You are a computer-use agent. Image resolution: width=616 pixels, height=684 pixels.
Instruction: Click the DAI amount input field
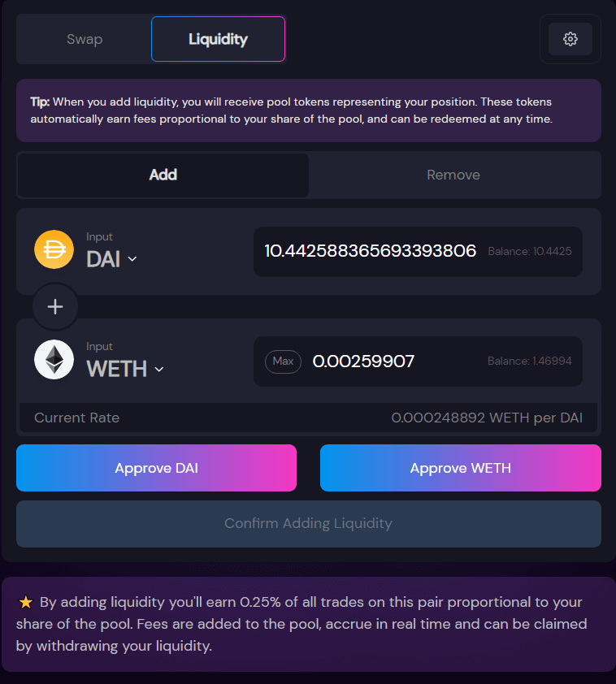coord(370,251)
